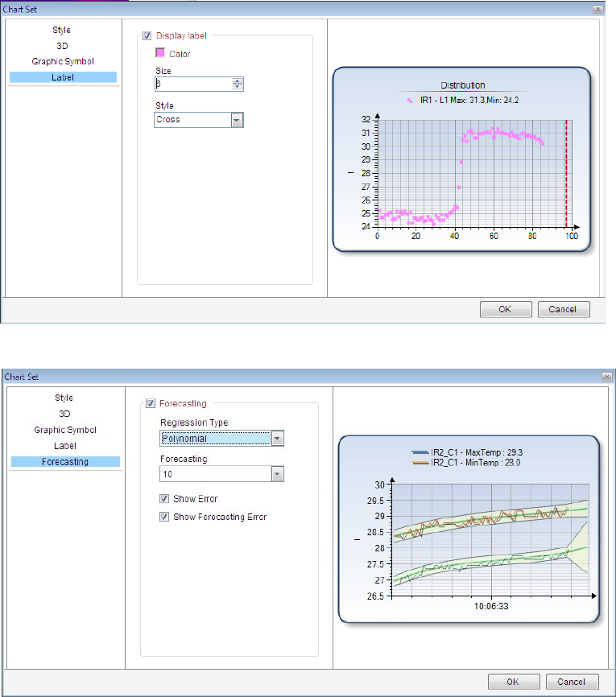Open the Style dropdown showing Cross
This screenshot has width=616, height=697.
coord(199,120)
